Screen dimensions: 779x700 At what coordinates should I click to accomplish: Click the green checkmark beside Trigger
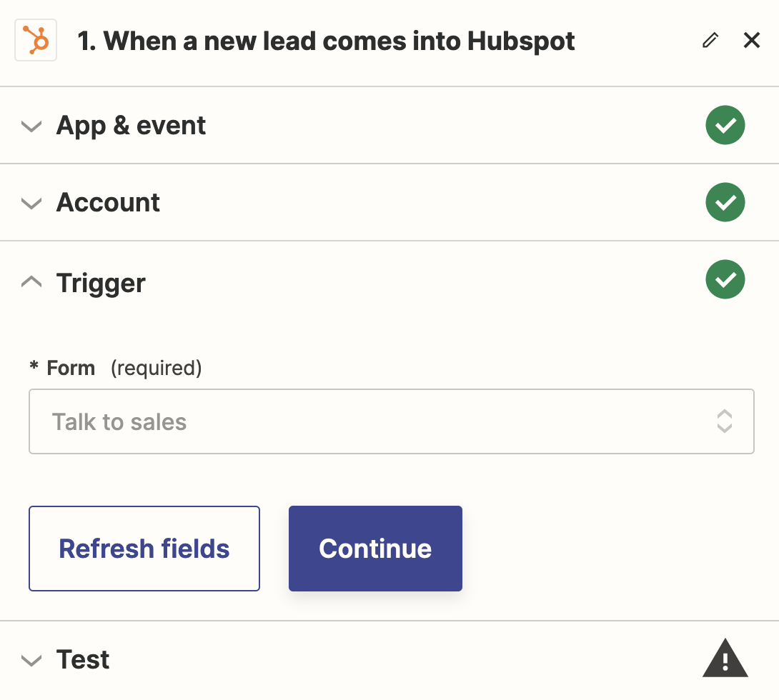point(725,279)
